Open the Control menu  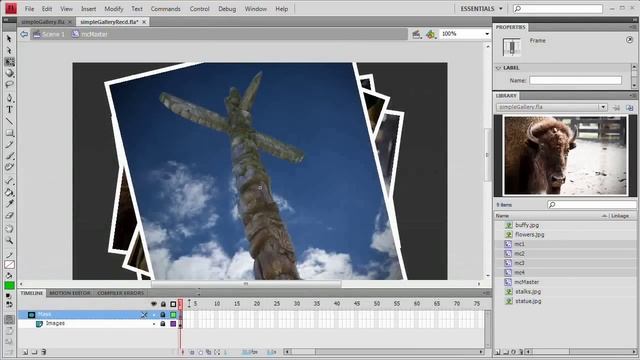point(199,9)
